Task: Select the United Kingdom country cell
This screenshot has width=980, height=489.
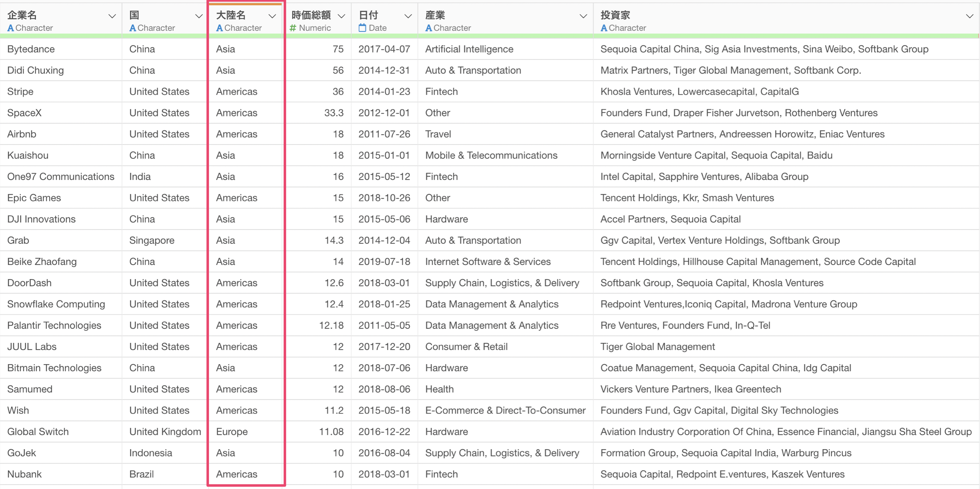Action: 164,432
